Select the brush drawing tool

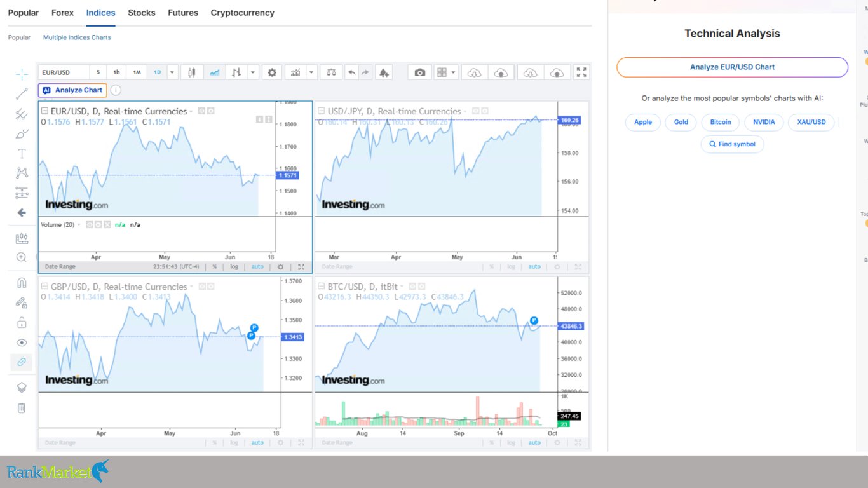(x=22, y=134)
